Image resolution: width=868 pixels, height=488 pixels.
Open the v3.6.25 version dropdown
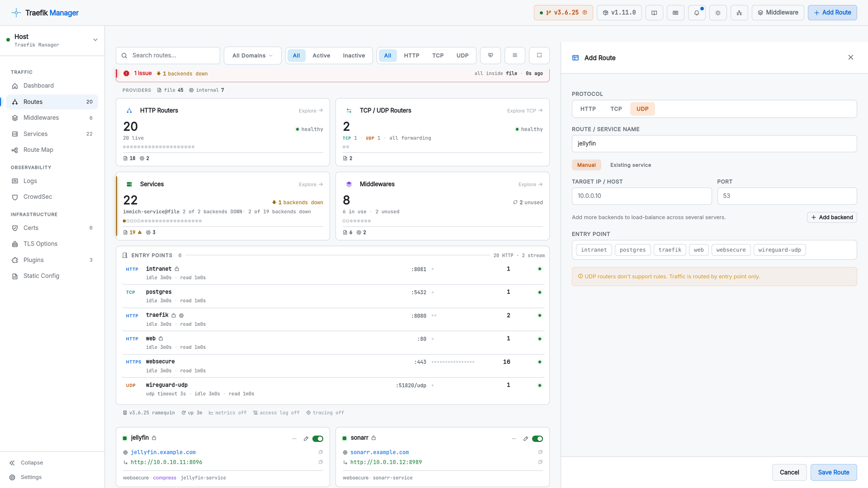563,13
